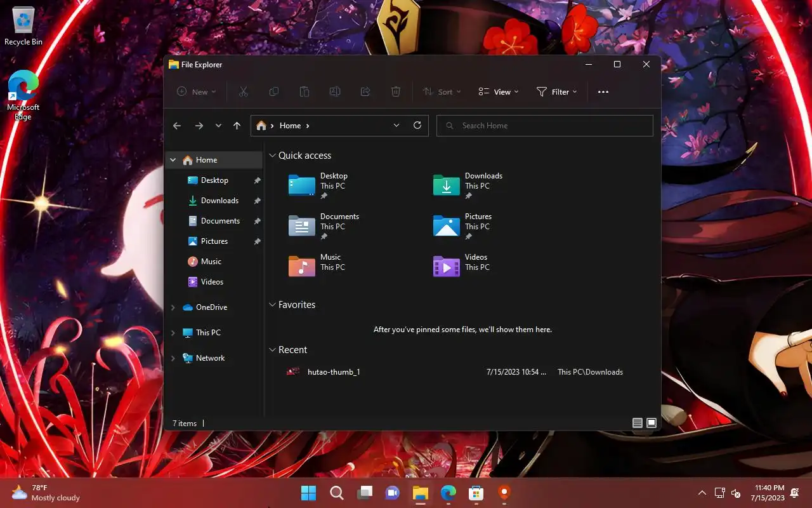The height and width of the screenshot is (508, 812).
Task: Open weather widget showing 78°F
Action: pos(46,493)
